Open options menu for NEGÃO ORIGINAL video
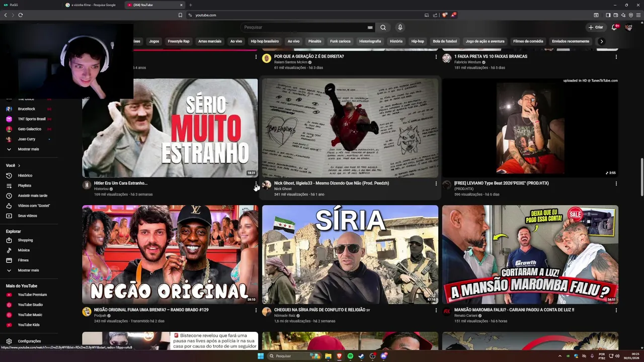Viewport: 644px width, 362px height. point(256,310)
